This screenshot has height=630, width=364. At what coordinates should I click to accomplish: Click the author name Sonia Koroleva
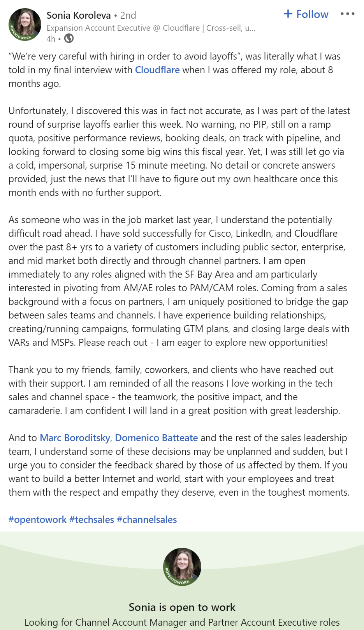(79, 15)
